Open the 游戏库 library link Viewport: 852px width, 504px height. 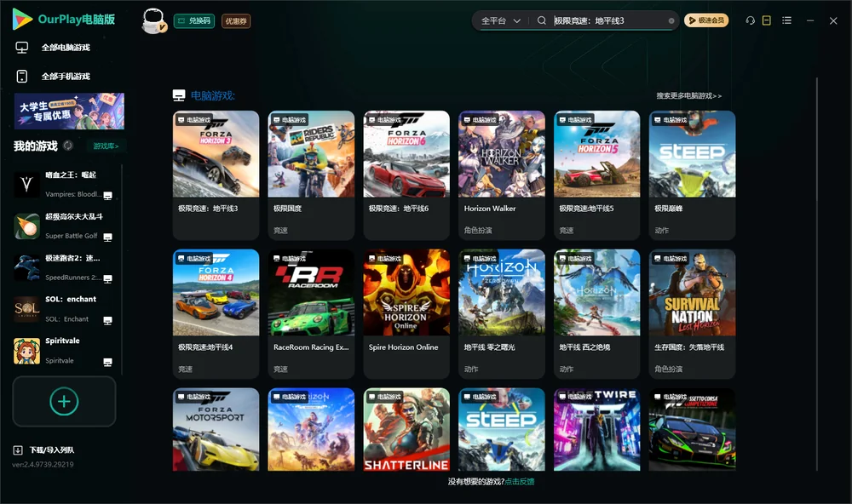pos(106,146)
